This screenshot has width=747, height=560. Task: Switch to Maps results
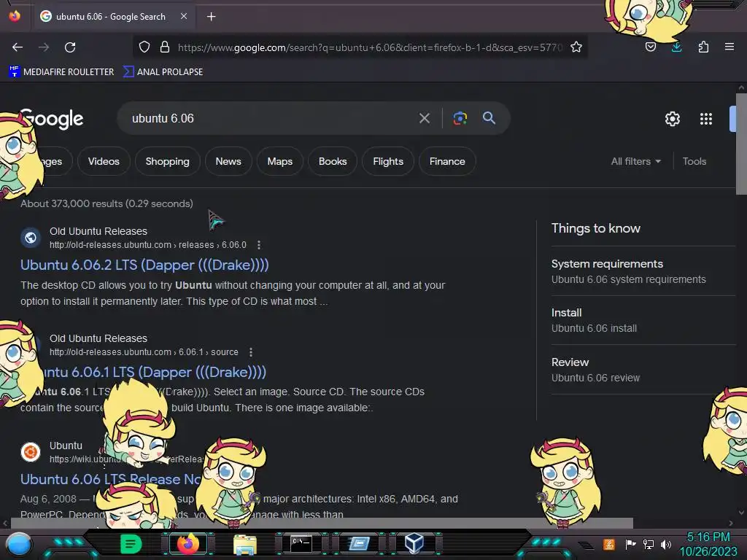(x=280, y=161)
